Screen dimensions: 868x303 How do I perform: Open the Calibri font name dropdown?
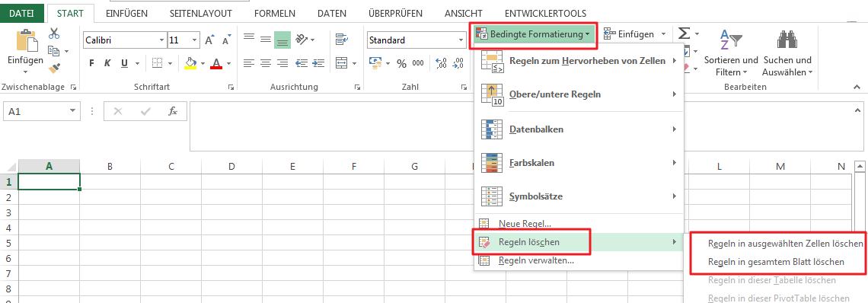161,40
